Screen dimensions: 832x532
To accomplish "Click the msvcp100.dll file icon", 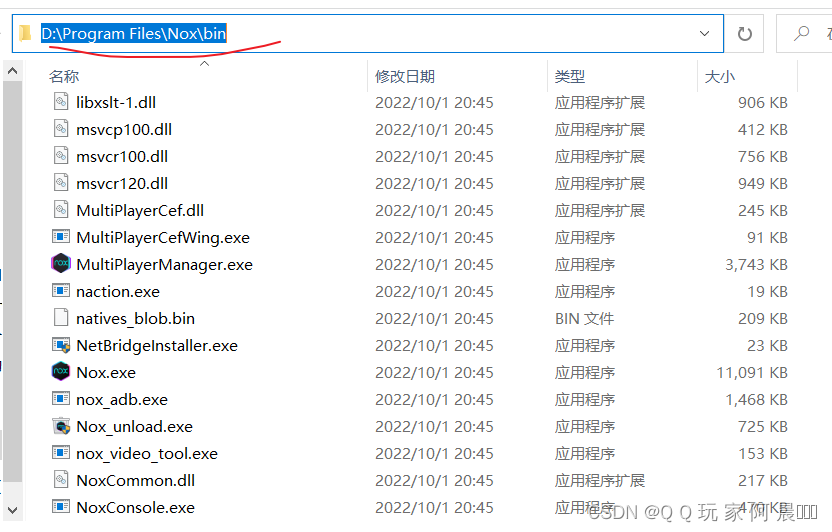I will tap(61, 129).
